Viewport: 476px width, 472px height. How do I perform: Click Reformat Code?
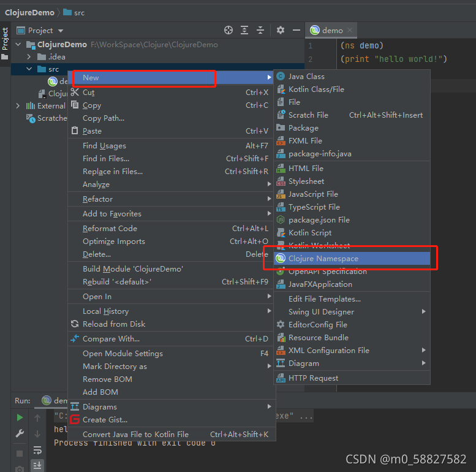(172, 229)
